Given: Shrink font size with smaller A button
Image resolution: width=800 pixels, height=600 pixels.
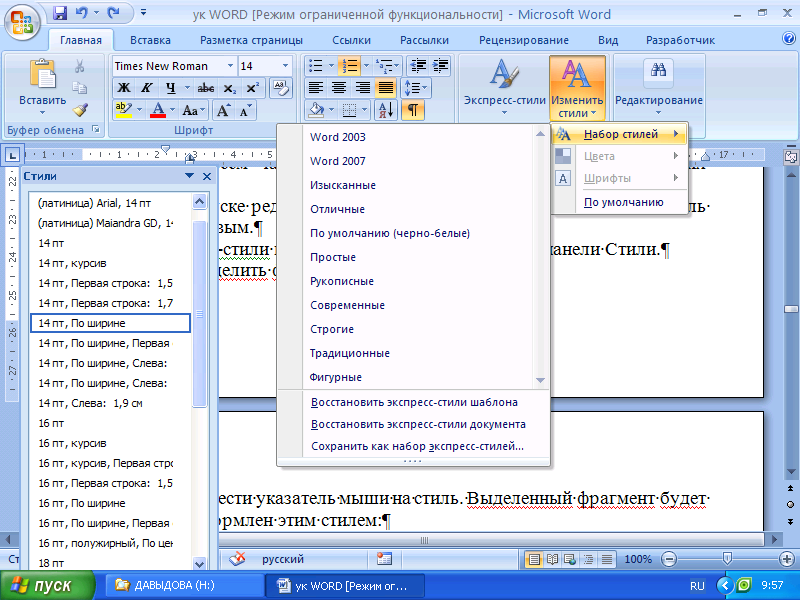Looking at the screenshot, I should (245, 110).
